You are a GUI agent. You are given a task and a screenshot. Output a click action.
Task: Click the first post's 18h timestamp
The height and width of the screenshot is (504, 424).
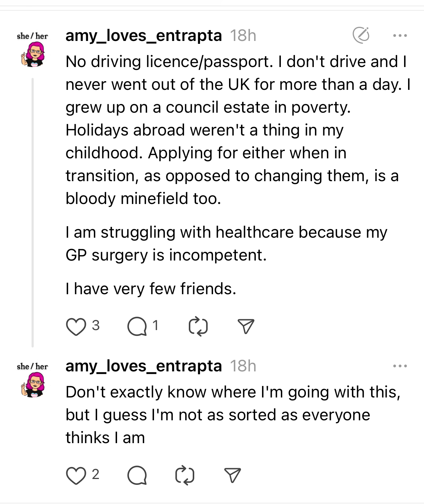243,36
